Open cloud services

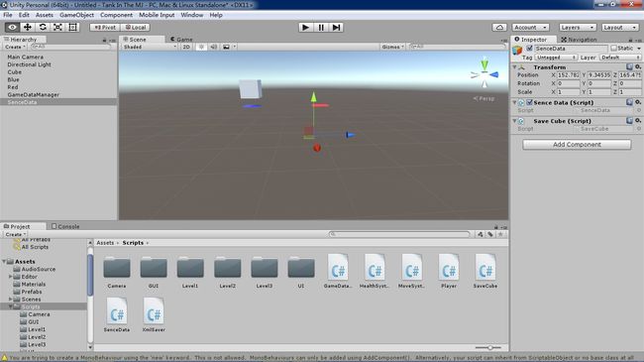coord(499,27)
